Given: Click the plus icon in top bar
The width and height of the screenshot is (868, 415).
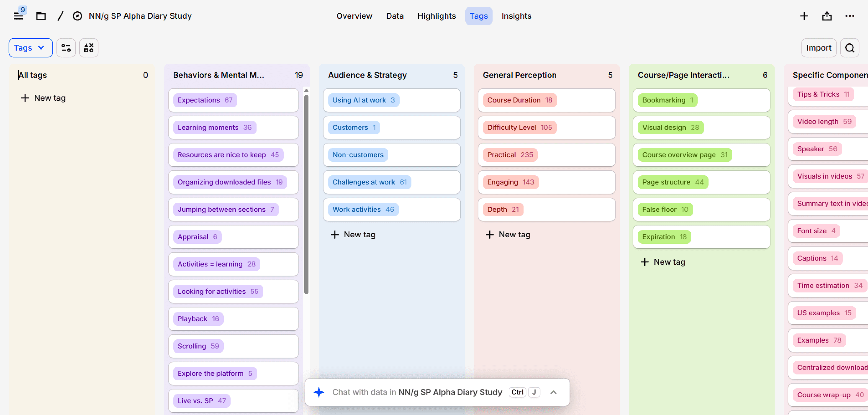Looking at the screenshot, I should tap(804, 16).
